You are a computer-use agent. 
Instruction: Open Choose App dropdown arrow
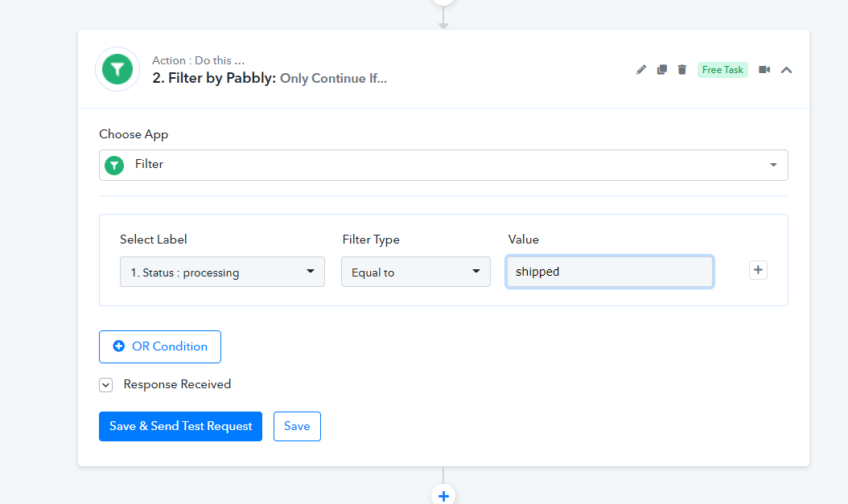point(773,165)
